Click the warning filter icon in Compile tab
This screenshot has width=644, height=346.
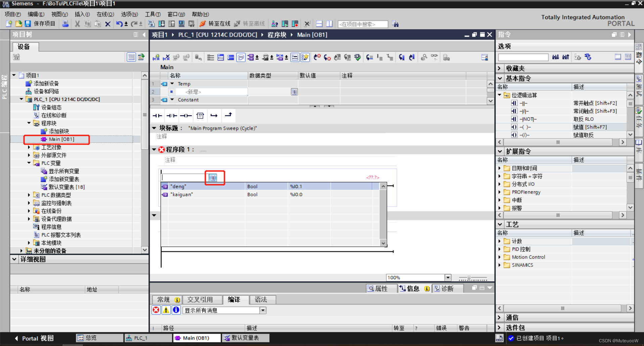166,310
